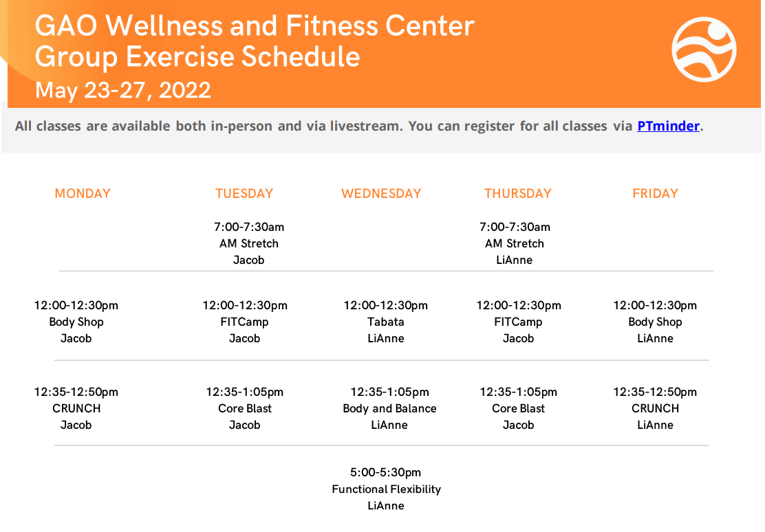765x532 pixels.
Task: Click Monday's CRUNCH class entry
Action: [76, 408]
